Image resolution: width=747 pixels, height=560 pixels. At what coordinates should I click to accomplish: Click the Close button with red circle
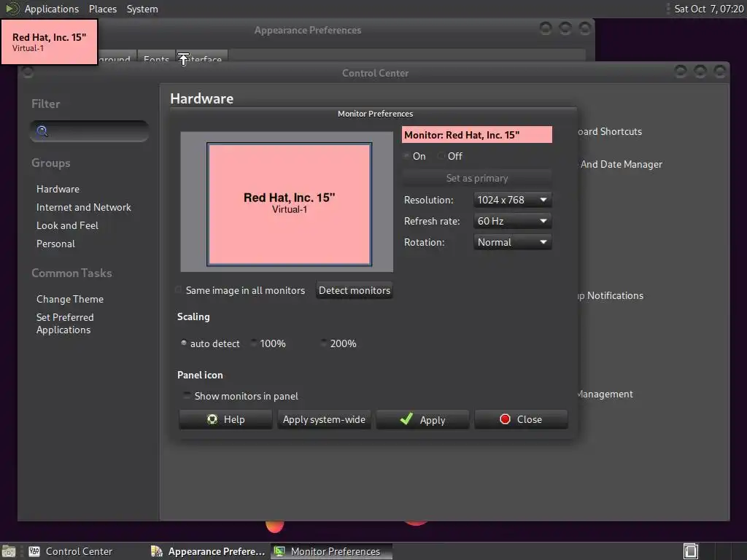(521, 419)
